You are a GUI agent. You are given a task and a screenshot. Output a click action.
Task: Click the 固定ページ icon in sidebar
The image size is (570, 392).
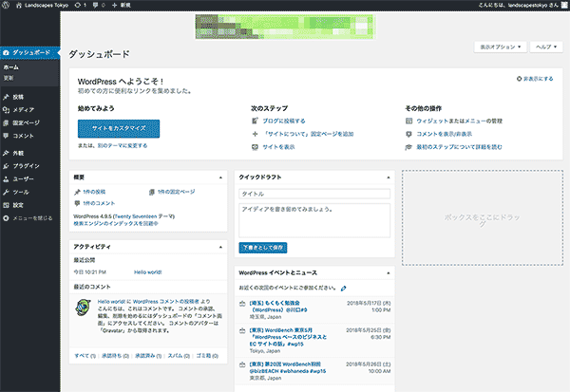coord(6,122)
